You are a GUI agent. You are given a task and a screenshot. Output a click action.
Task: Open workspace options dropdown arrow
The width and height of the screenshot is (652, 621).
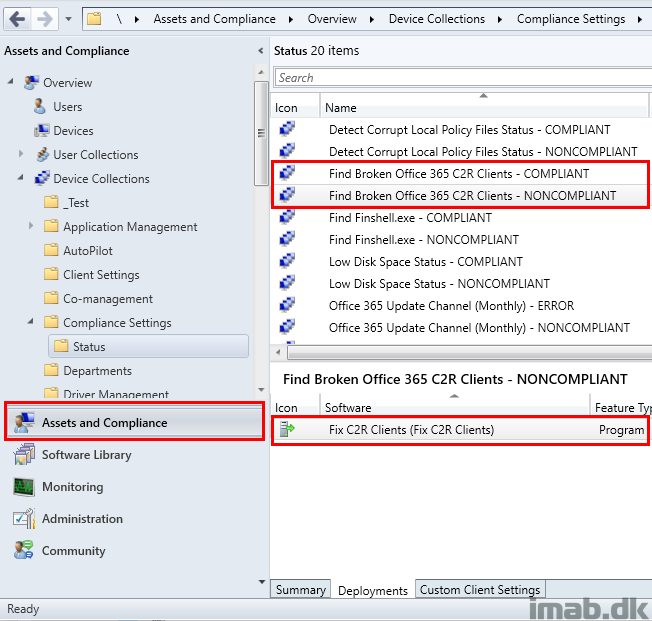(262, 581)
